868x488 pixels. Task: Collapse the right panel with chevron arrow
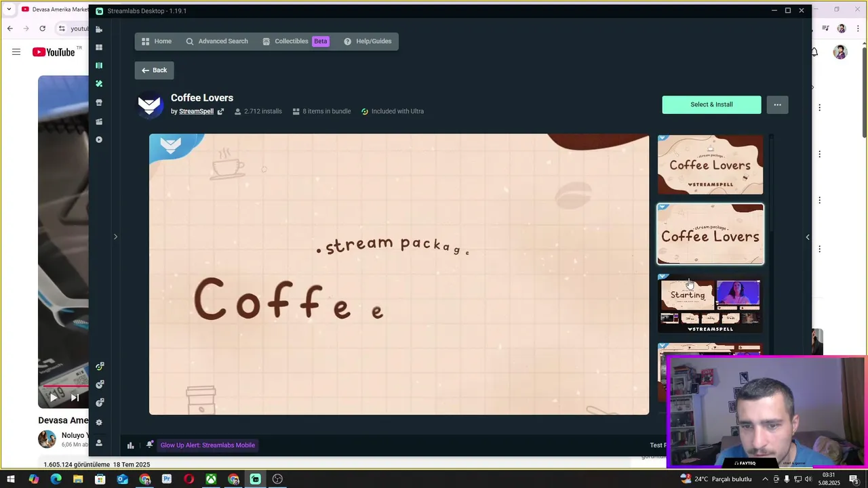click(x=808, y=237)
